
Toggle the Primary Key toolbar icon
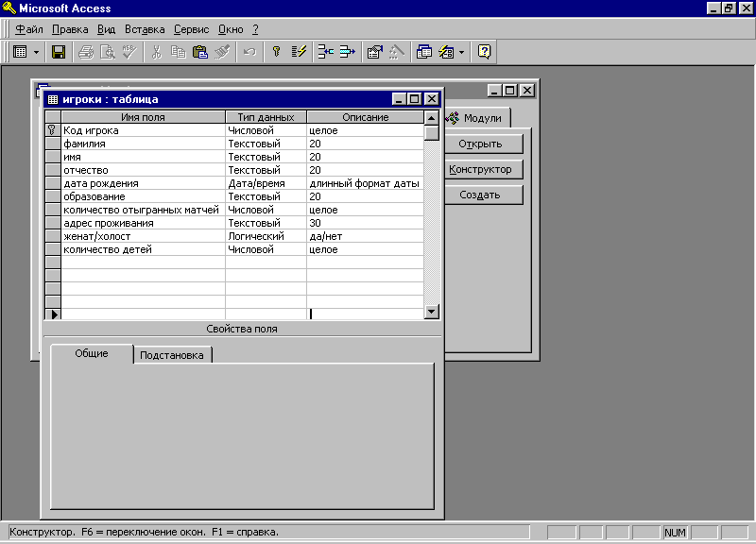pyautogui.click(x=276, y=52)
